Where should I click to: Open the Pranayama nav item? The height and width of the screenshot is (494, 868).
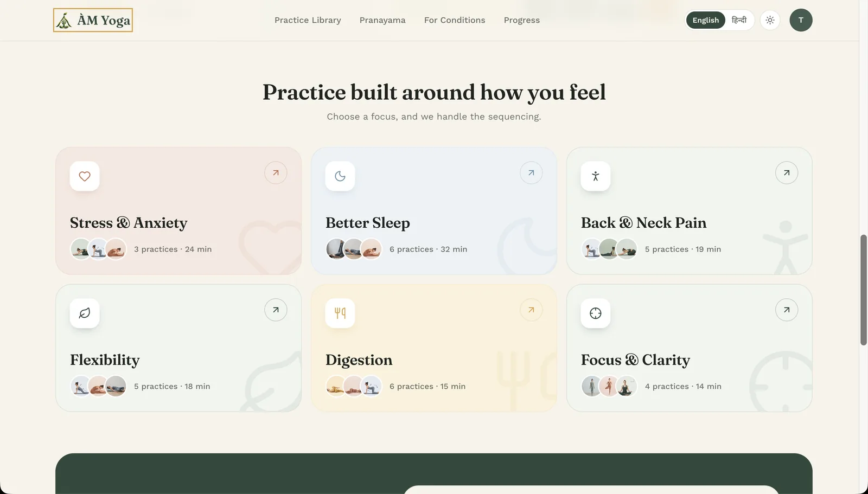coord(382,20)
